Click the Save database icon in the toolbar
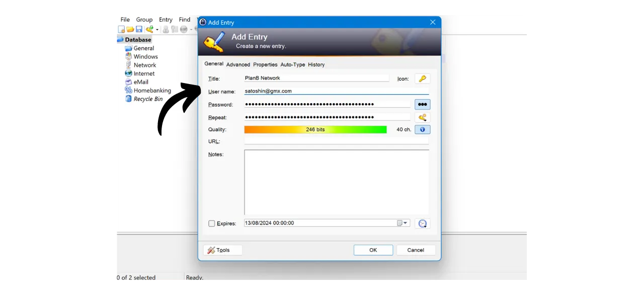This screenshot has height=295, width=644. [139, 29]
